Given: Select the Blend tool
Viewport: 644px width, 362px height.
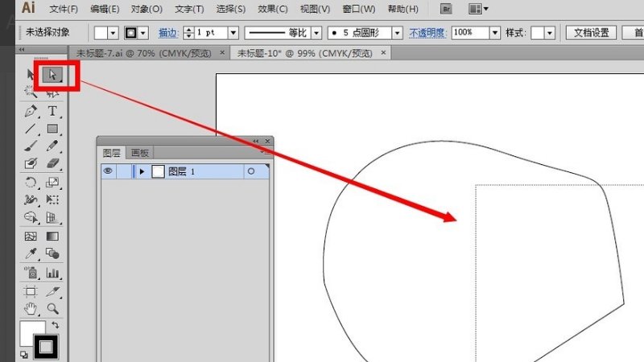Looking at the screenshot, I should (52, 253).
